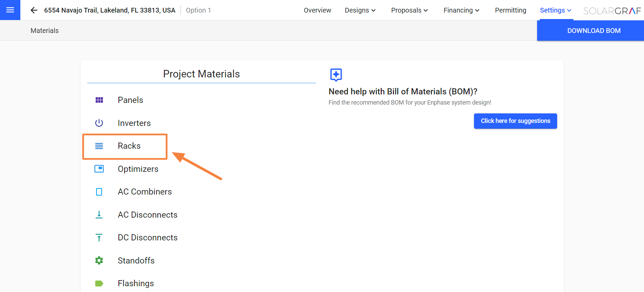This screenshot has height=292, width=644.
Task: Click the BOM suggestions sparkle icon
Action: click(x=336, y=75)
